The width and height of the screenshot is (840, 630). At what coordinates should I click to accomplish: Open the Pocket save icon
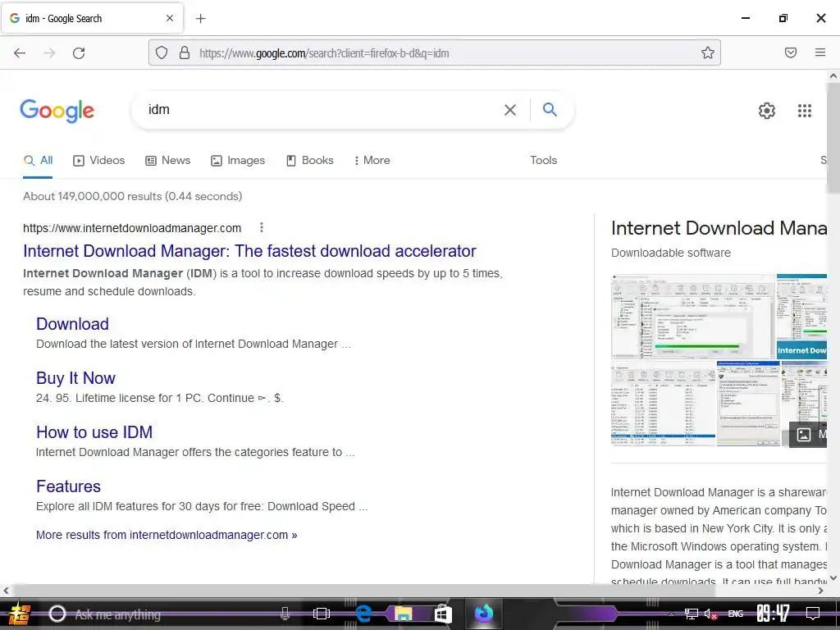[x=790, y=52]
